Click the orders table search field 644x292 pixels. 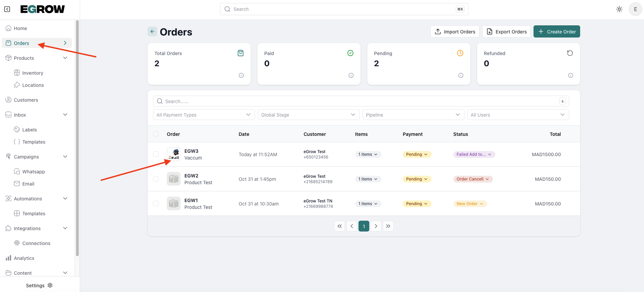pyautogui.click(x=358, y=101)
